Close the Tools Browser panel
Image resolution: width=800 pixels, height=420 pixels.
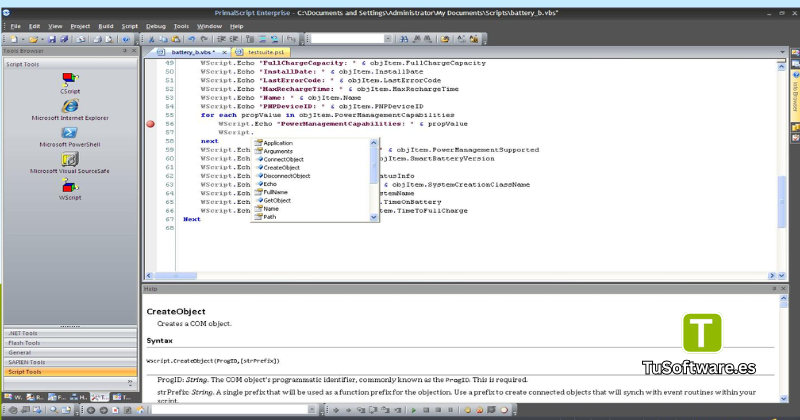point(134,51)
